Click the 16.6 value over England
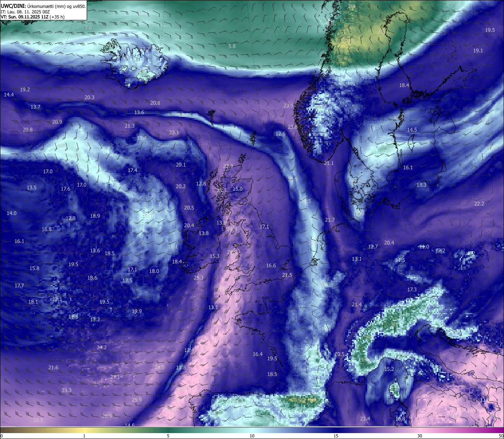This screenshot has height=439, width=504. 271,265
